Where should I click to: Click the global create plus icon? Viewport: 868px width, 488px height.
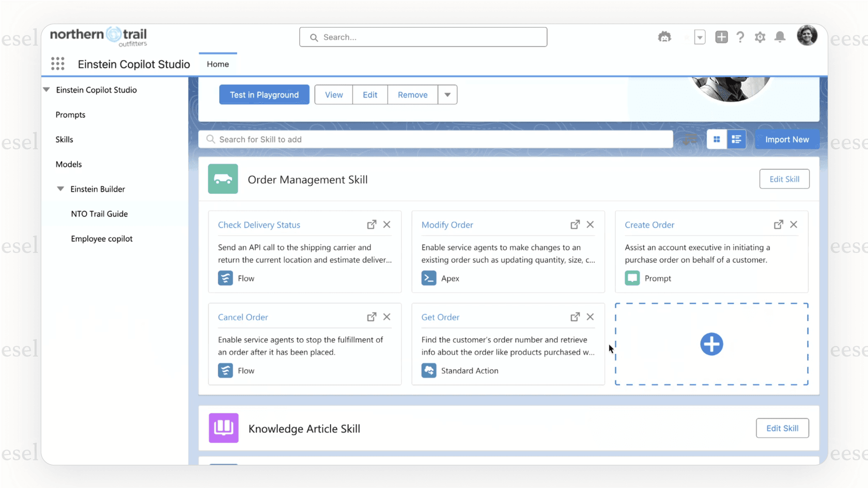[721, 37]
